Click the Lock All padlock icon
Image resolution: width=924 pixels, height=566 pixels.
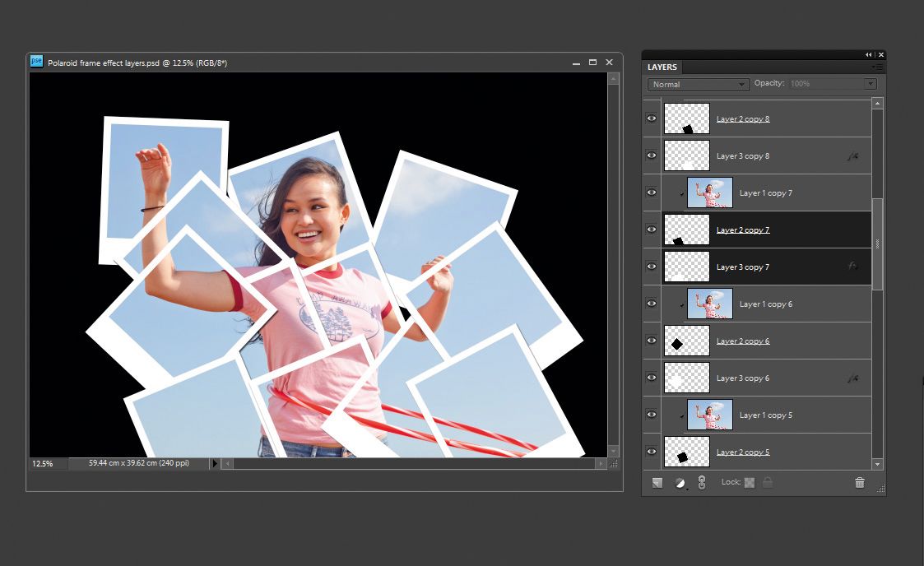pos(768,482)
